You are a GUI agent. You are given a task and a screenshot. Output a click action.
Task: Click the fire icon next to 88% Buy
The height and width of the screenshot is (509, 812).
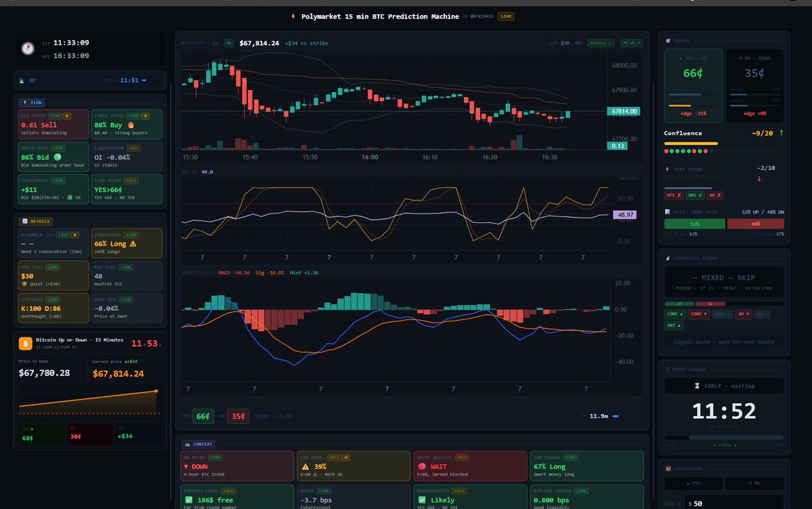(131, 125)
